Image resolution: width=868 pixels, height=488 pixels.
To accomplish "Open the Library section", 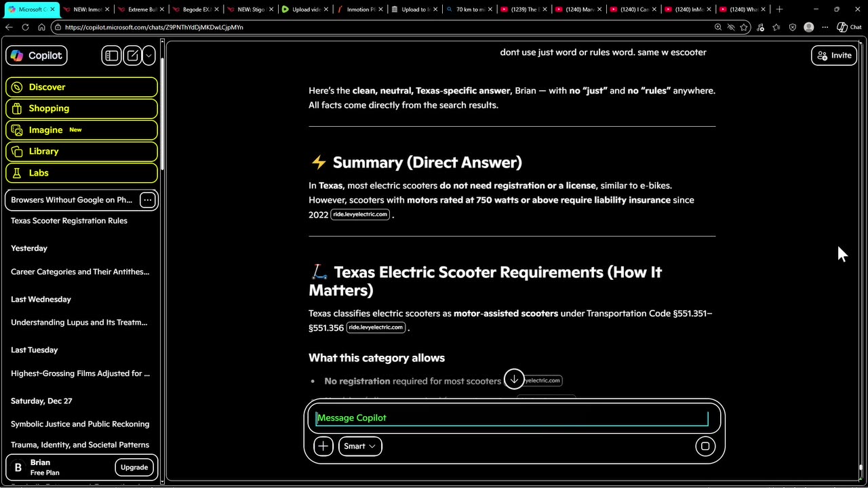I will click(x=81, y=151).
